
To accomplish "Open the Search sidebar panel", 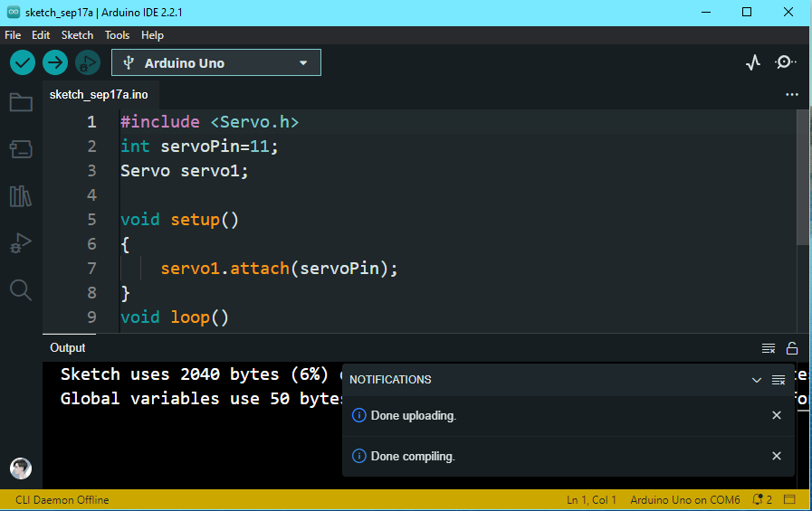I will 20,289.
